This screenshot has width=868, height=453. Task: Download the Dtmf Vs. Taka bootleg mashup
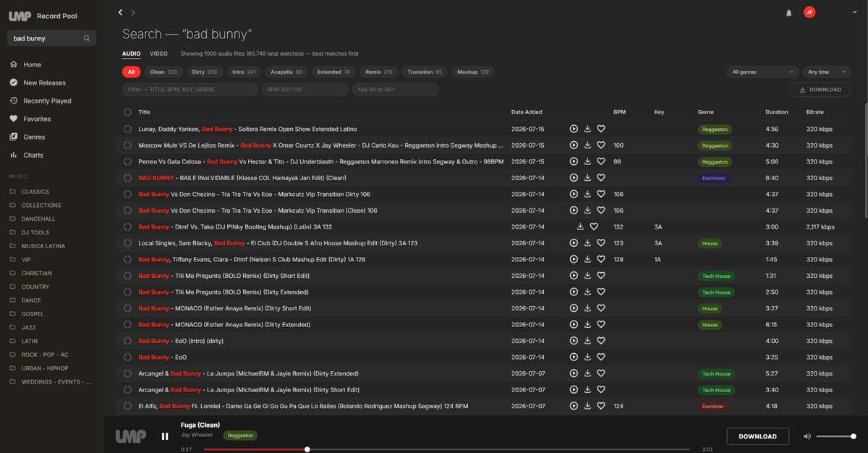[x=580, y=226]
